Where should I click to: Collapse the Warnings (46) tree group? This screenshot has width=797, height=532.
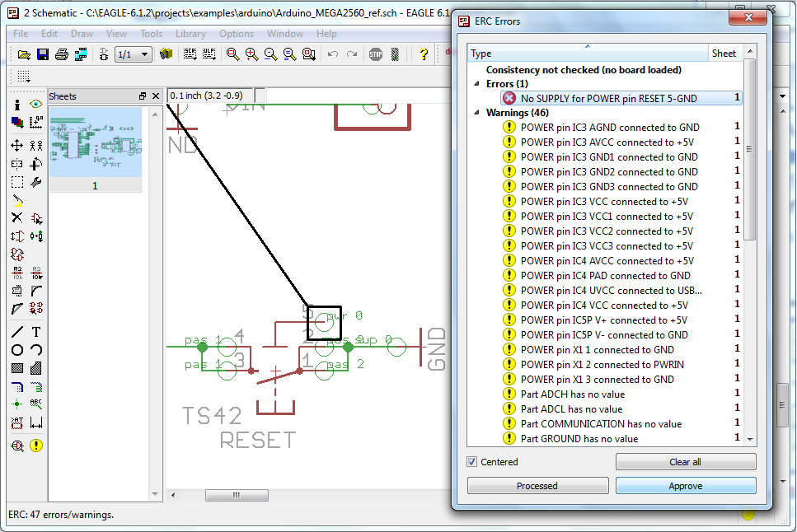476,113
